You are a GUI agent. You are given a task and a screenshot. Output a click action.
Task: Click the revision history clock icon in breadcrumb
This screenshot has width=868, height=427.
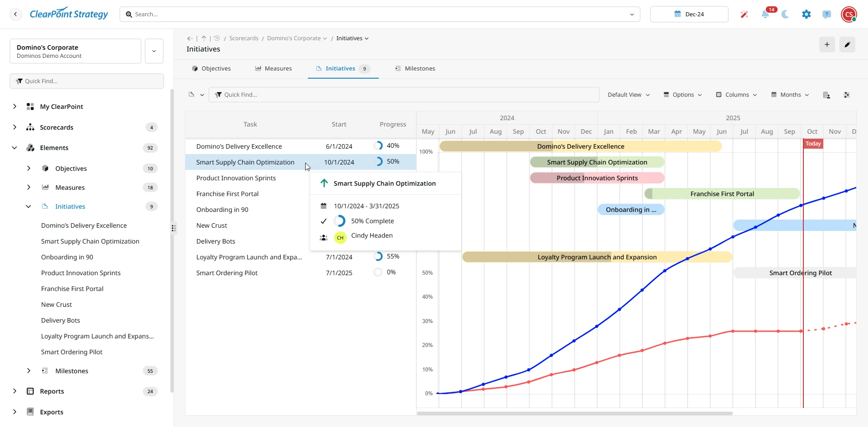click(217, 38)
